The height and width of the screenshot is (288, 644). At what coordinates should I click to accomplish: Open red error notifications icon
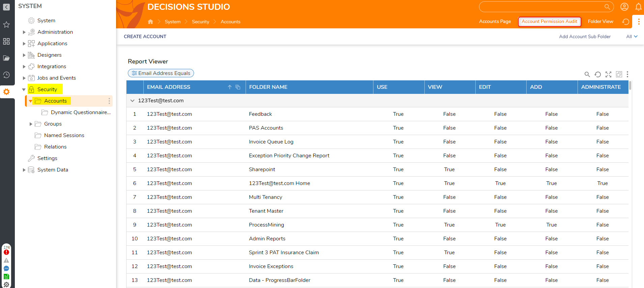coord(6,252)
